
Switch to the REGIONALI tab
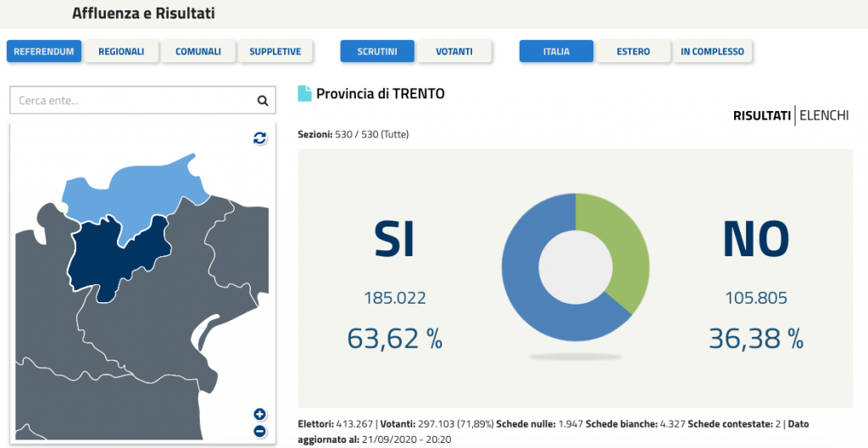121,51
